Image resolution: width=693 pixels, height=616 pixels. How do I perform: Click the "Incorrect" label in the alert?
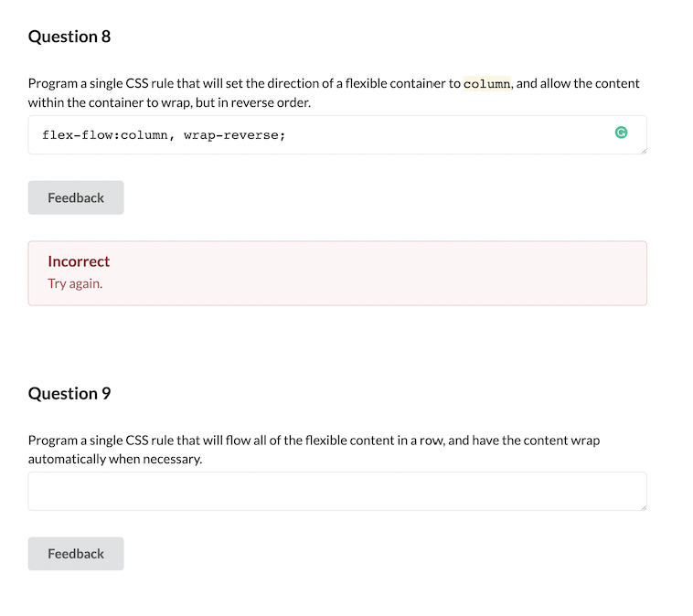pos(79,261)
